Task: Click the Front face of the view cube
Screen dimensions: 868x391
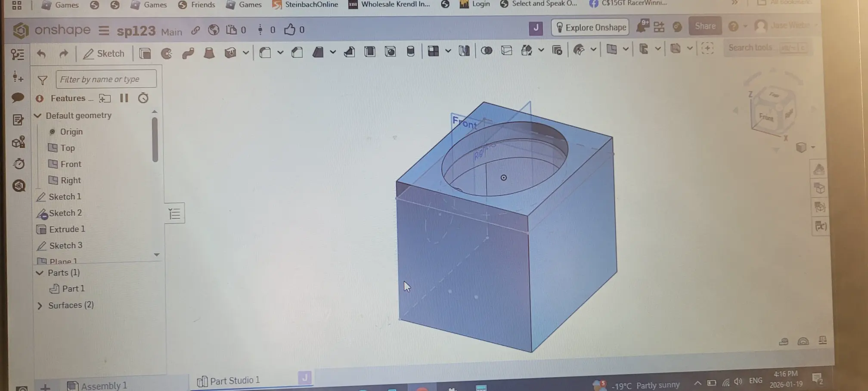Action: 766,117
